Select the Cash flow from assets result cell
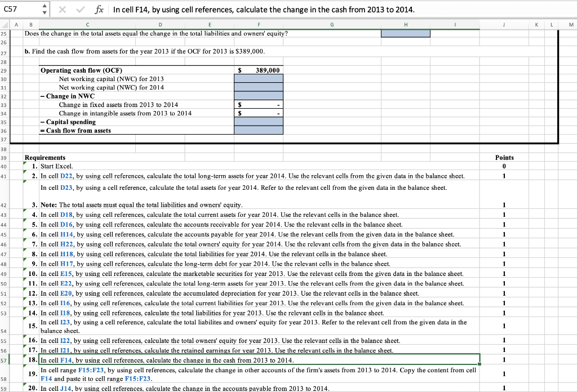 259,130
